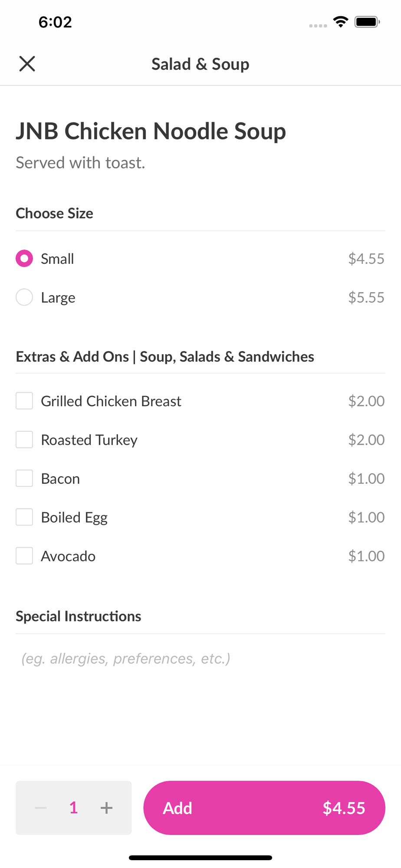Tap the quantity number 1

coord(73,808)
